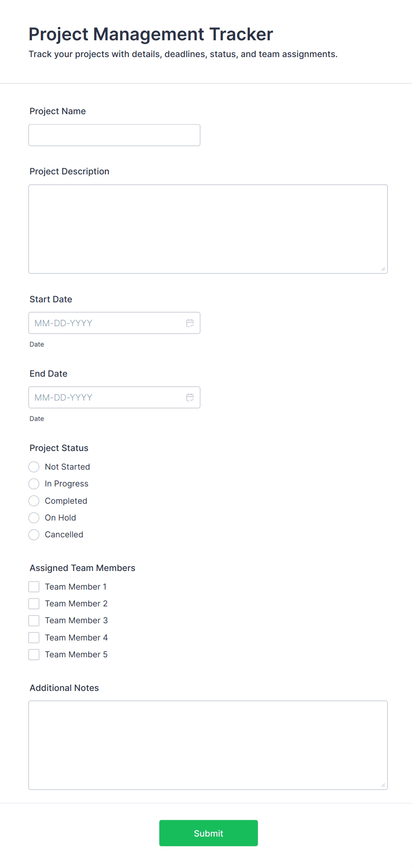
Task: Select the Not Started status
Action: click(34, 467)
